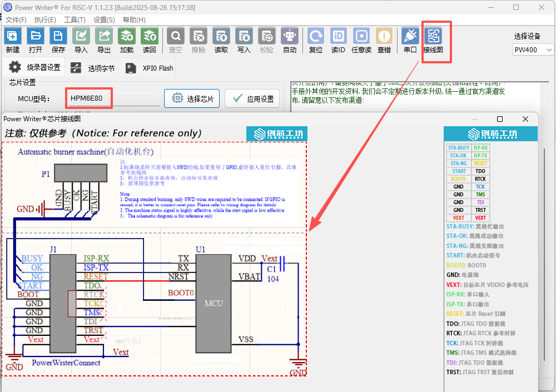Click the 读ID toolbar icon
Image resolution: width=556 pixels, height=392 pixels.
click(x=338, y=40)
